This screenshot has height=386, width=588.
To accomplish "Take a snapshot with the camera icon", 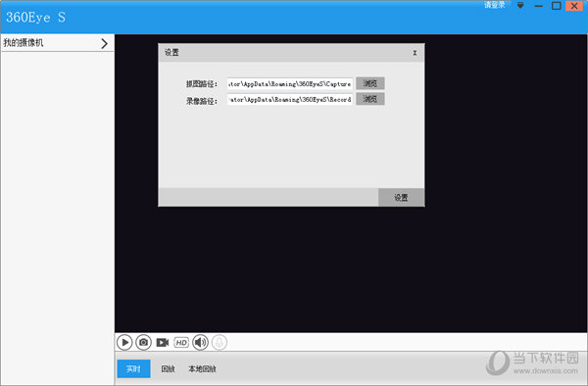I will point(144,343).
